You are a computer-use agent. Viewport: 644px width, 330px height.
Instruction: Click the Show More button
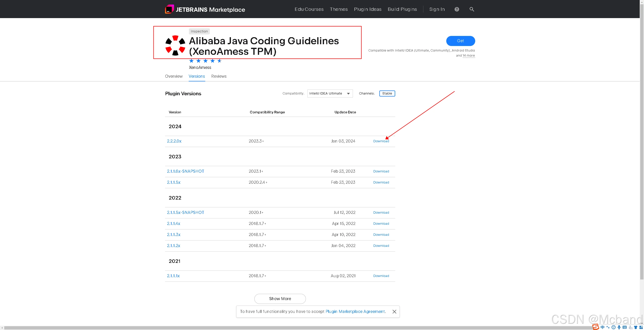280,299
